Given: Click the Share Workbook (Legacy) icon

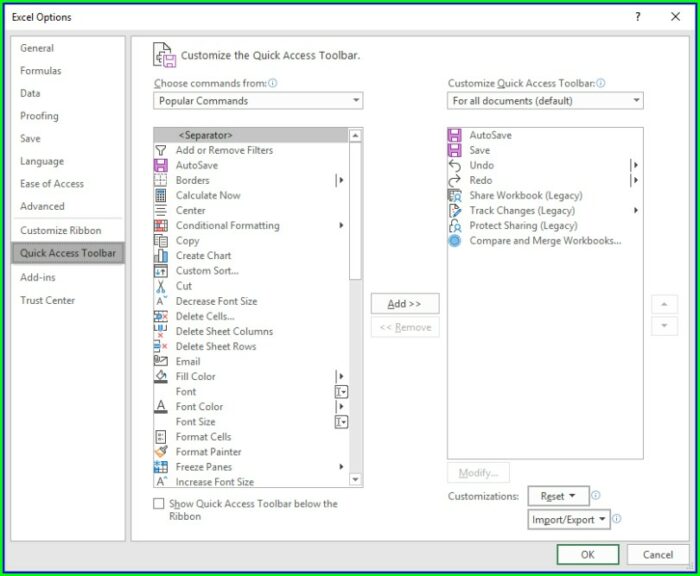Looking at the screenshot, I should 454,196.
